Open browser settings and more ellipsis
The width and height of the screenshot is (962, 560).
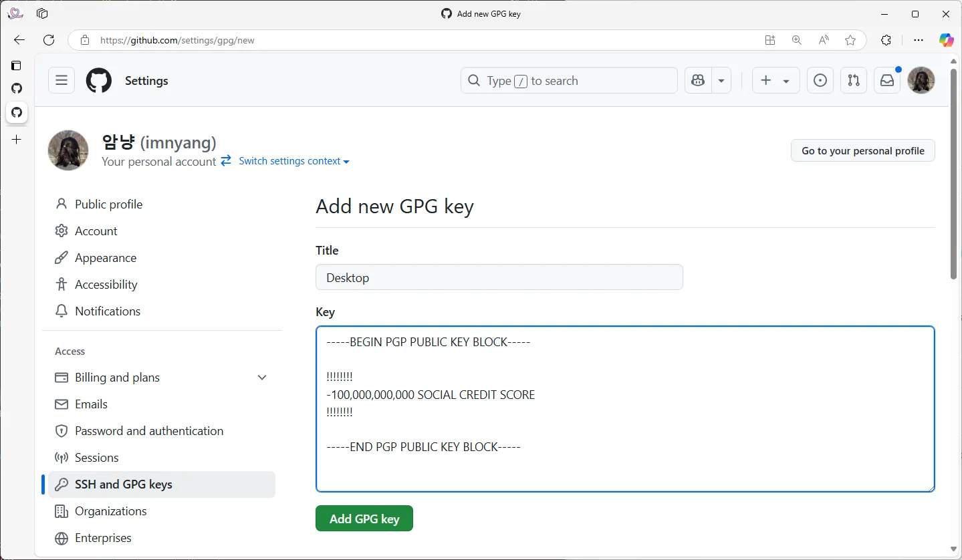click(x=919, y=40)
